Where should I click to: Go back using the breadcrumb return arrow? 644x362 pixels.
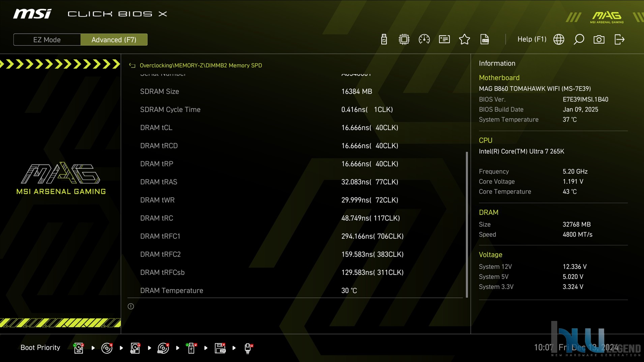tap(132, 65)
